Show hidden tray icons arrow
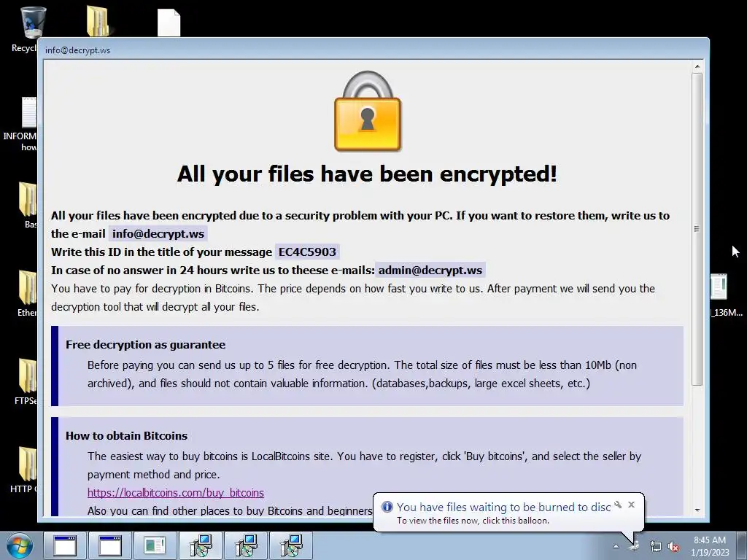 [x=616, y=546]
